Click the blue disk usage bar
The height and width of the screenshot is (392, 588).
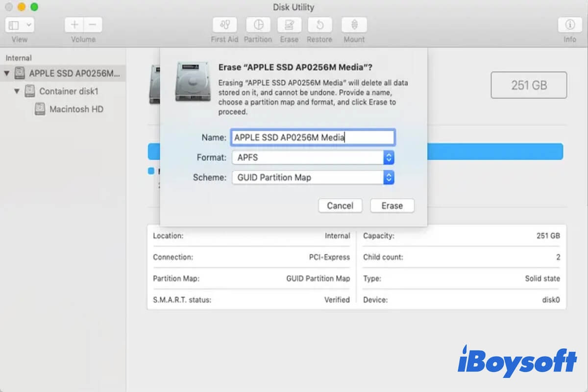[x=495, y=151]
